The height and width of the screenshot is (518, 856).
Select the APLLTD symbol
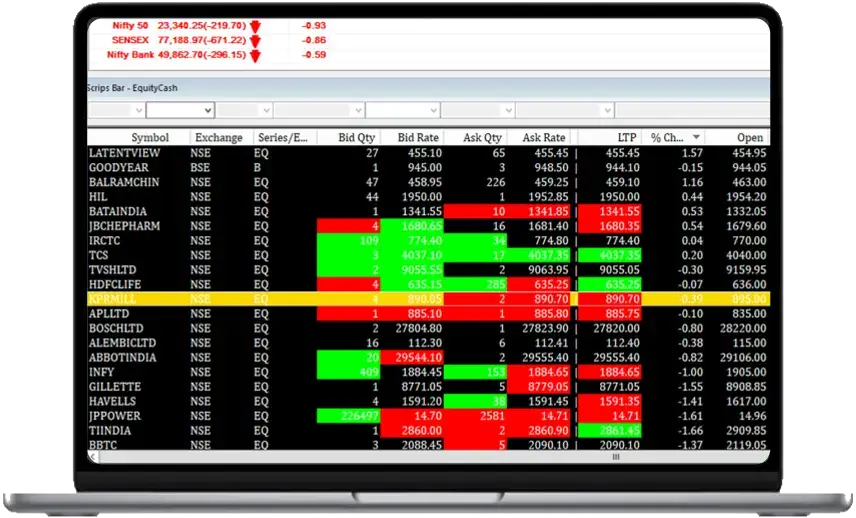tap(109, 314)
